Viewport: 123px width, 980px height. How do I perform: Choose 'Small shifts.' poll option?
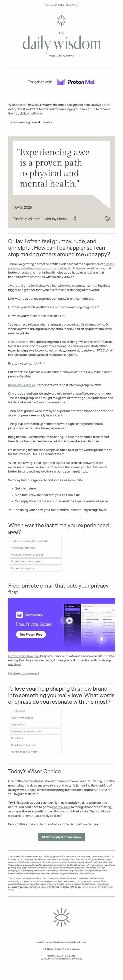tap(35, 738)
